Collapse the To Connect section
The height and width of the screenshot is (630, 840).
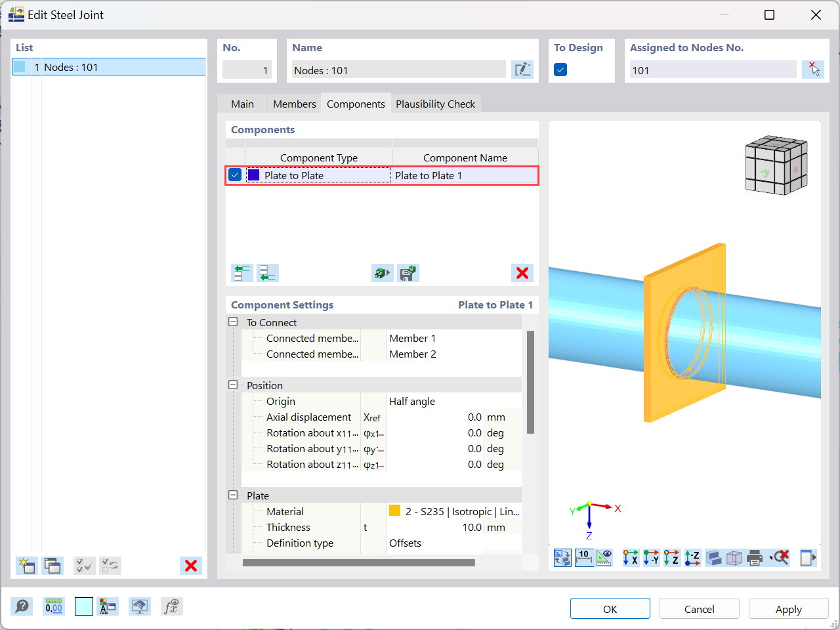pyautogui.click(x=233, y=322)
